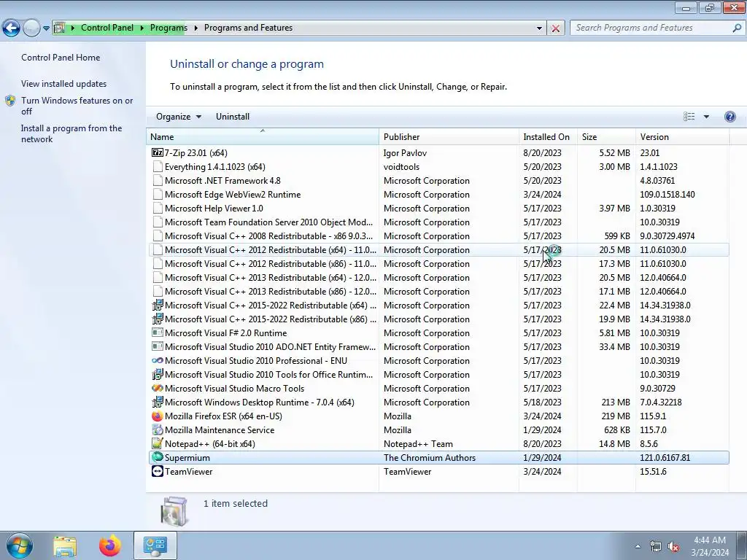This screenshot has width=747, height=560.
Task: Open Turn Windows features on or off
Action: click(x=77, y=106)
